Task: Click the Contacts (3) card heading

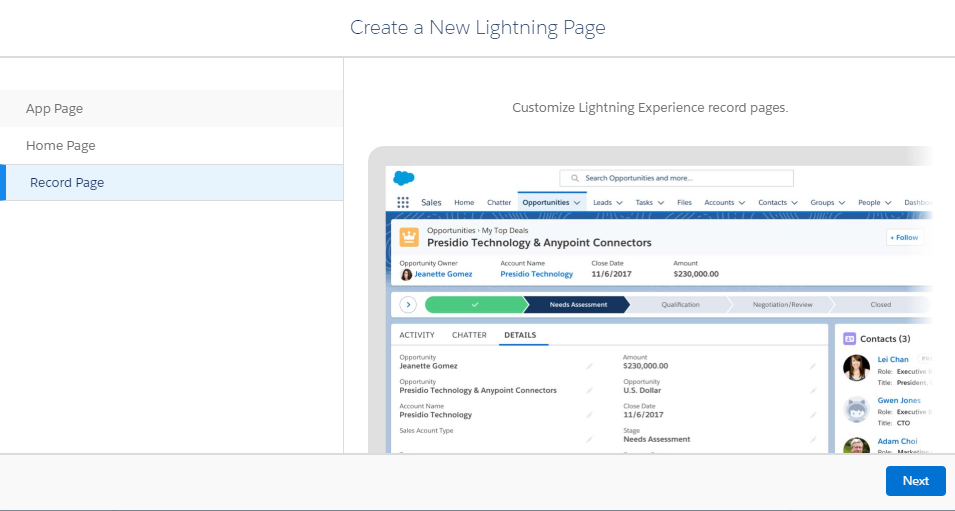Action: tap(885, 339)
